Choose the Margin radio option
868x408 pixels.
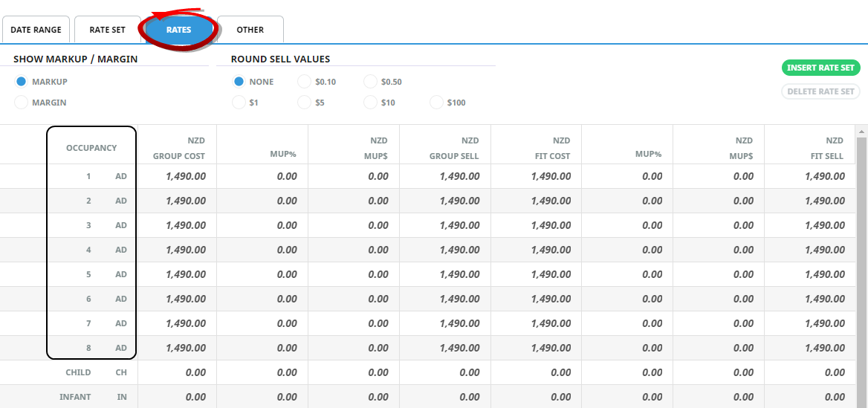(x=22, y=103)
